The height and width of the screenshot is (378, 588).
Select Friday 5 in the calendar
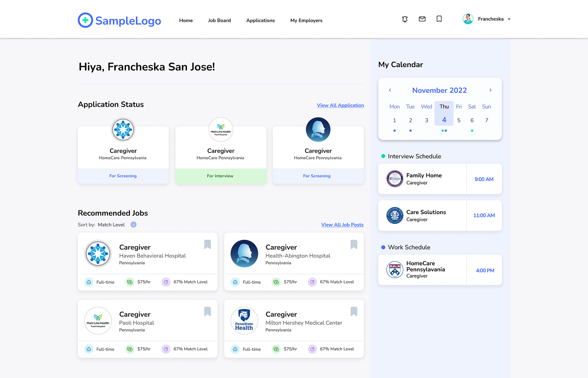pyautogui.click(x=459, y=121)
